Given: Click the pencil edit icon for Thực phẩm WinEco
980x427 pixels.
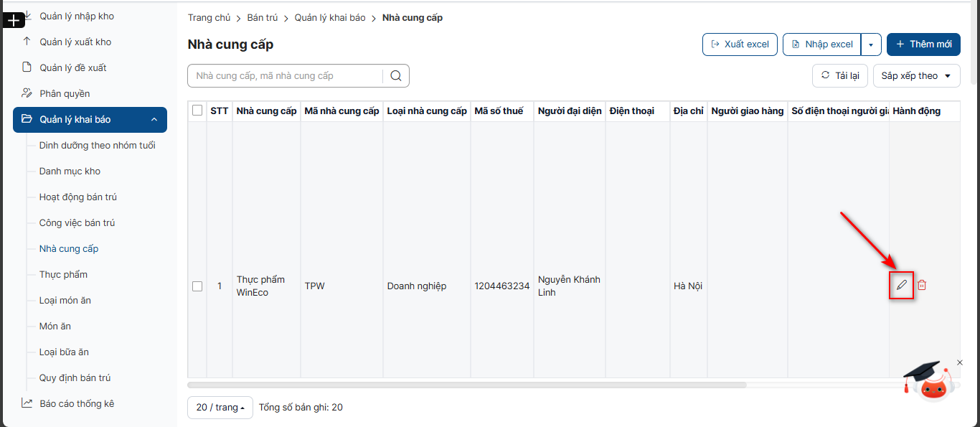Looking at the screenshot, I should point(902,285).
